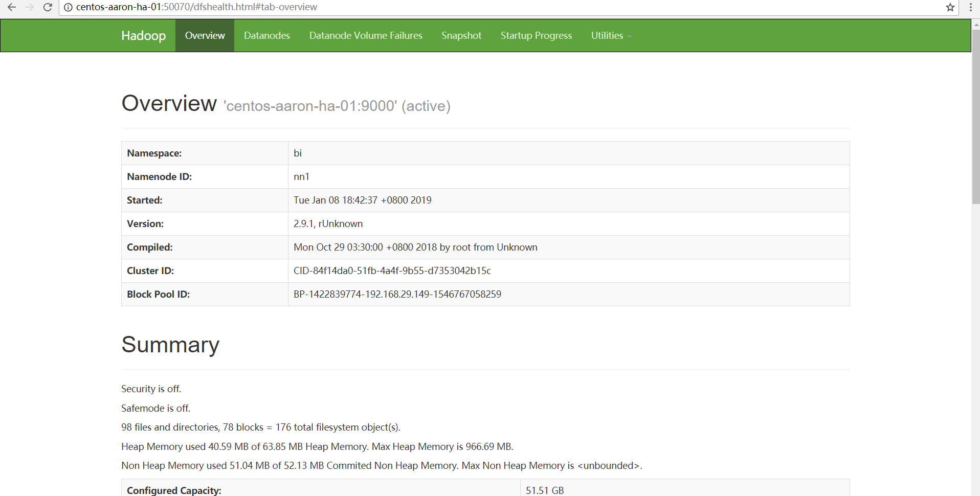The image size is (980, 496).
Task: Click the browser forward arrow
Action: click(x=30, y=7)
